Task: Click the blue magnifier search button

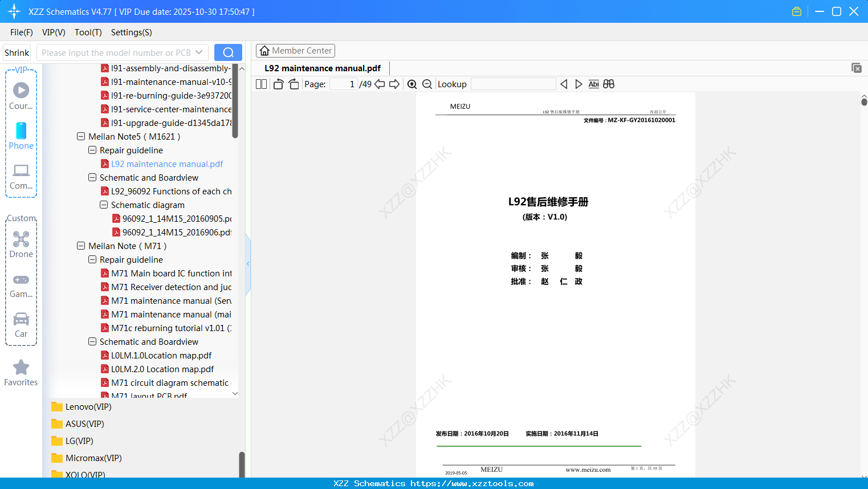Action: pos(228,52)
